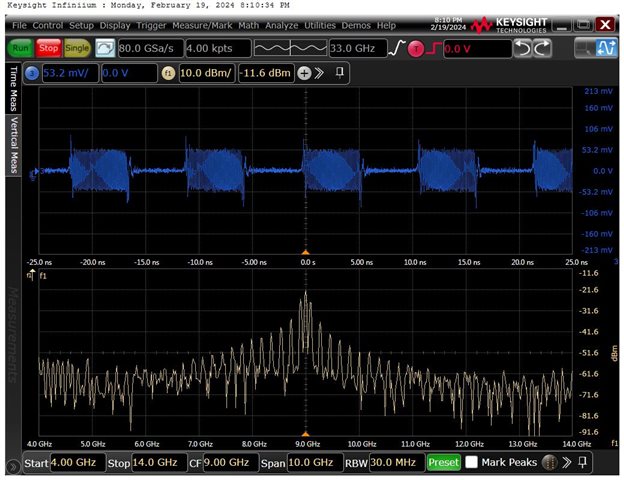Edit the channel 3 offset 0.0 V field
The width and height of the screenshot is (624, 480).
[x=129, y=73]
